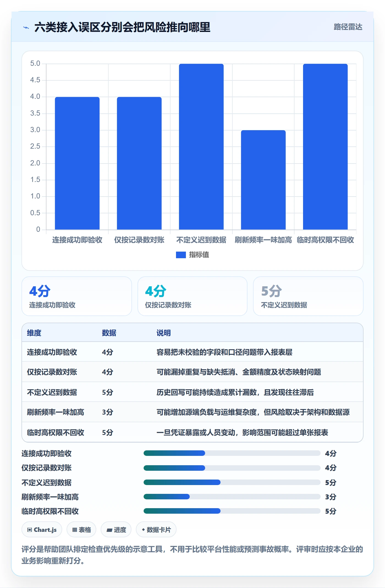Screen dimensions: 385x588
Task: Click the 不定义迟到数据 x-axis label
Action: pos(201,240)
